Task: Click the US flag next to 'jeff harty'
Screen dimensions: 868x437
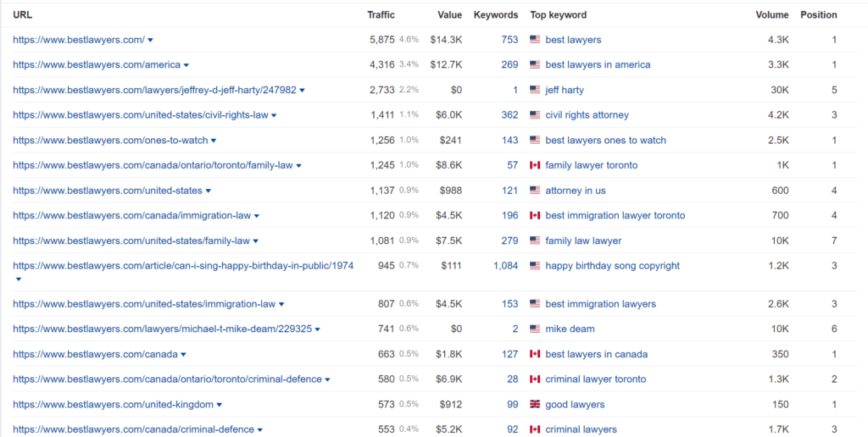Action: click(x=535, y=90)
